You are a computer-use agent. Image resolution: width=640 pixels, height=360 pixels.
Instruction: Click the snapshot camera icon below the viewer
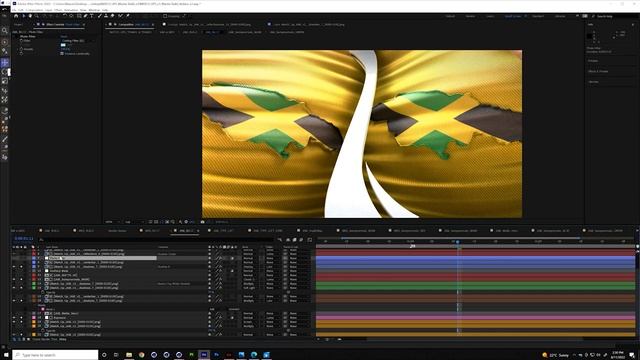(202, 222)
